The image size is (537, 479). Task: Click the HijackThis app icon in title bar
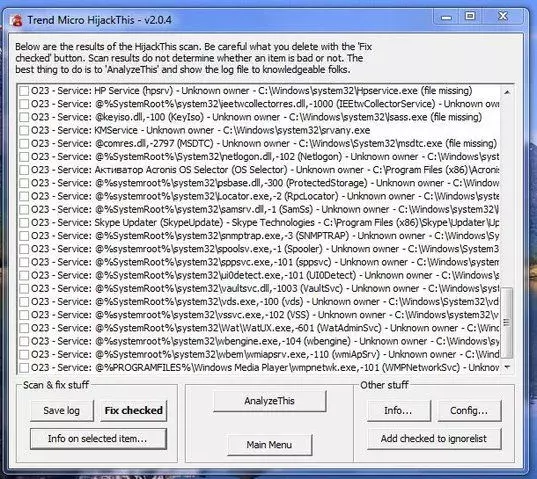[x=17, y=20]
